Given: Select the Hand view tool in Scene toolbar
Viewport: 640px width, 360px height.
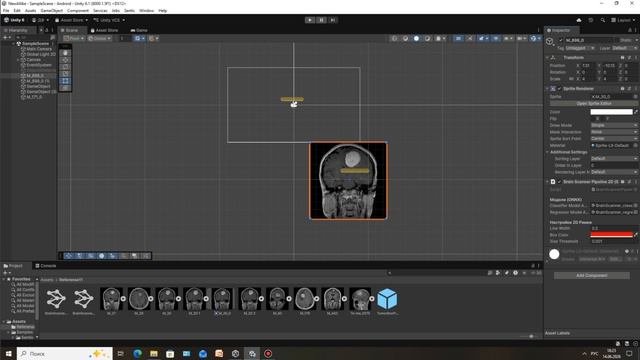Looking at the screenshot, I should (65, 53).
